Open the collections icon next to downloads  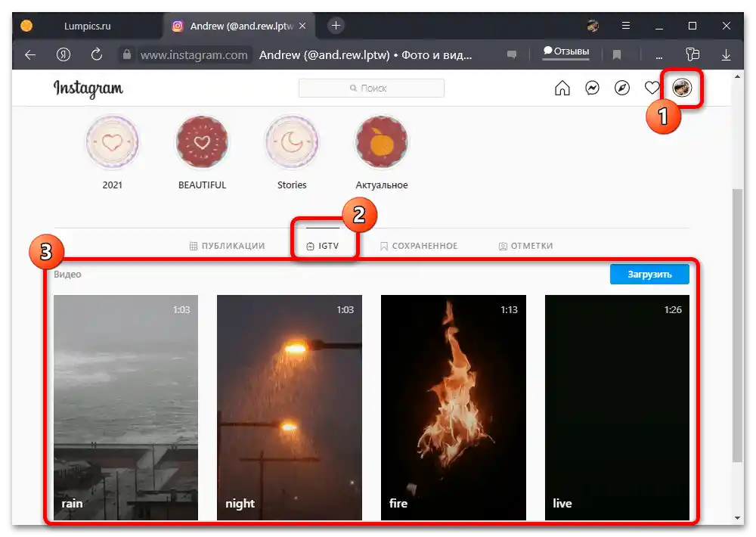692,54
